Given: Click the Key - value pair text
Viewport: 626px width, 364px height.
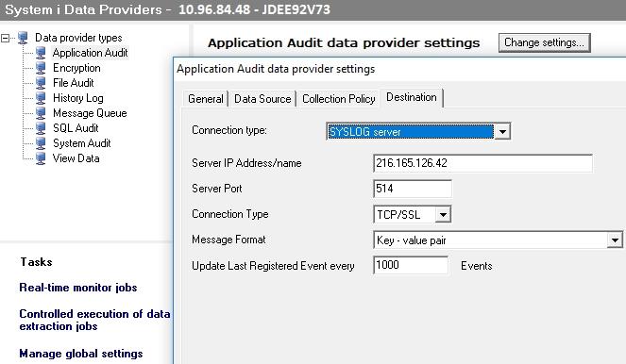Looking at the screenshot, I should (x=412, y=240).
